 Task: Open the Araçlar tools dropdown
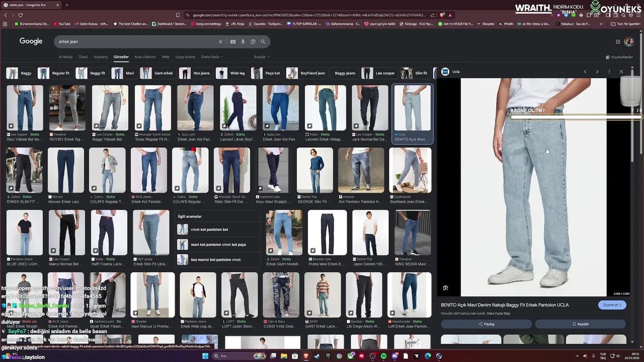click(x=261, y=57)
